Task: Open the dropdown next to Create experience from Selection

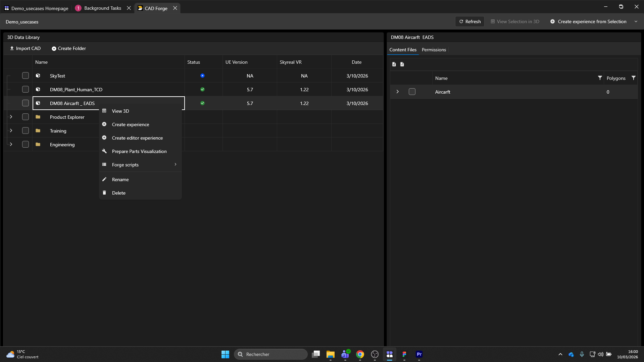Action: pos(636,21)
